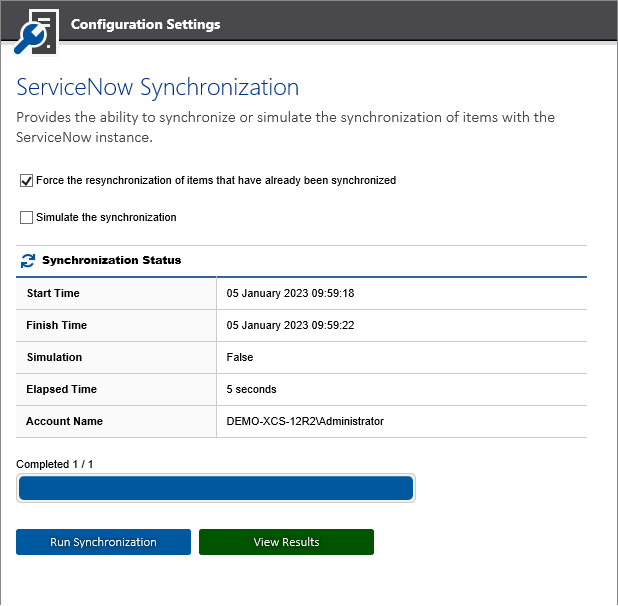Select the Start Time value 09:59:18
This screenshot has height=606, width=618.
point(290,294)
